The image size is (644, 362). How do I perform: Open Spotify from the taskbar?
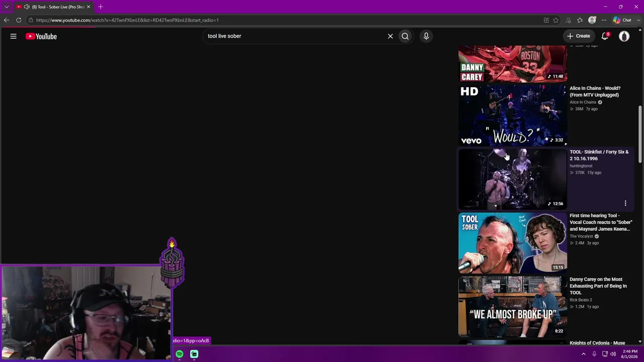(x=180, y=354)
